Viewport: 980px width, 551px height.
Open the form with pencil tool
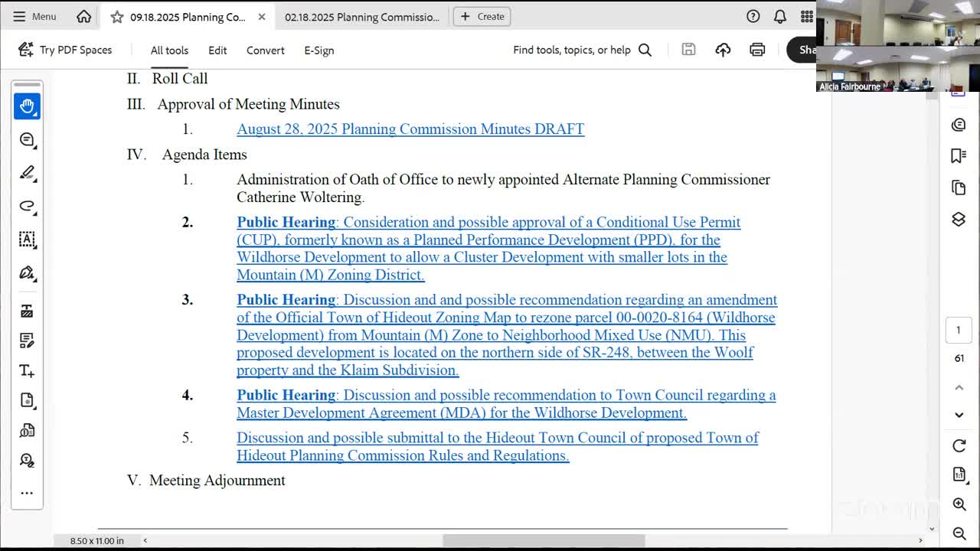click(28, 340)
